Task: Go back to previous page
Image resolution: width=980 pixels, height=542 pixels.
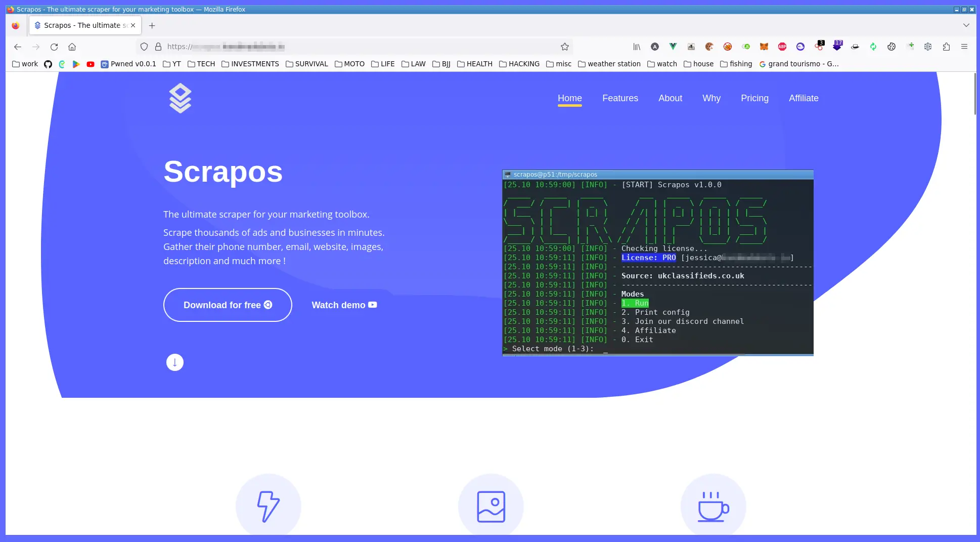Action: (18, 47)
